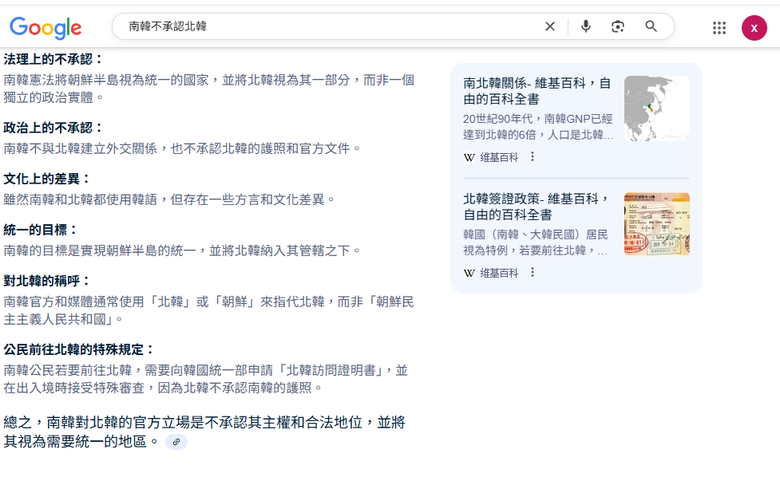Click the Korea map thumbnail
780x477 pixels.
pyautogui.click(x=657, y=108)
